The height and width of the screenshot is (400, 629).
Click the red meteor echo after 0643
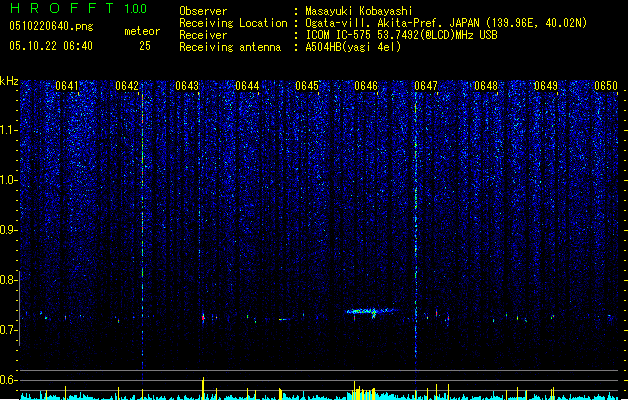tap(203, 318)
